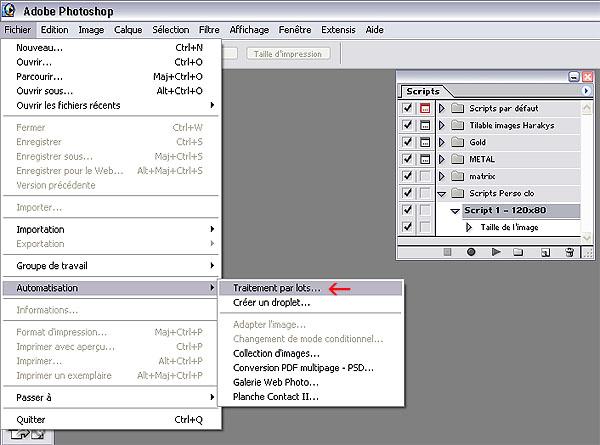
Task: Uncheck Script 1 - 120x80 checkbox
Action: pos(407,210)
